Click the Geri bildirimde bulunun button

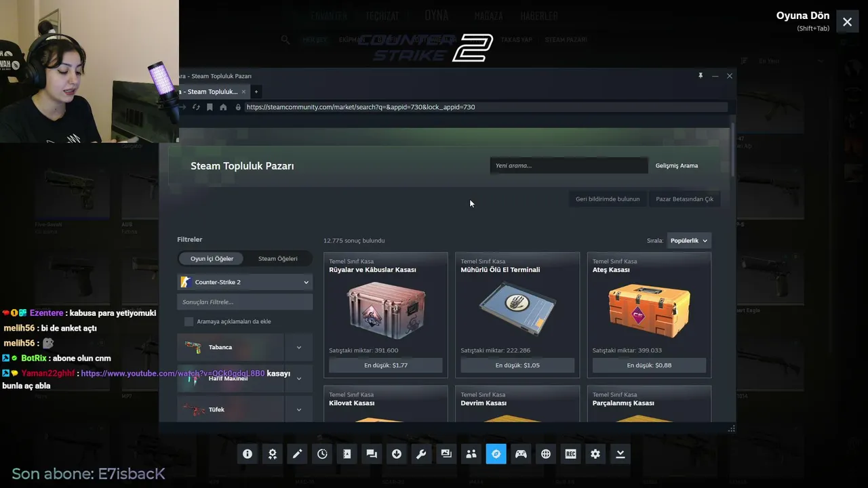tap(608, 199)
